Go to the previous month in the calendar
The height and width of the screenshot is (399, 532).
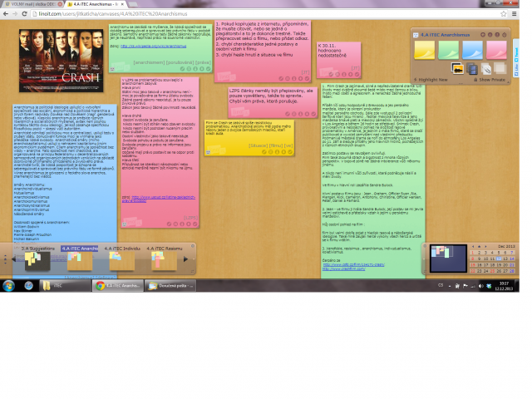(x=473, y=246)
